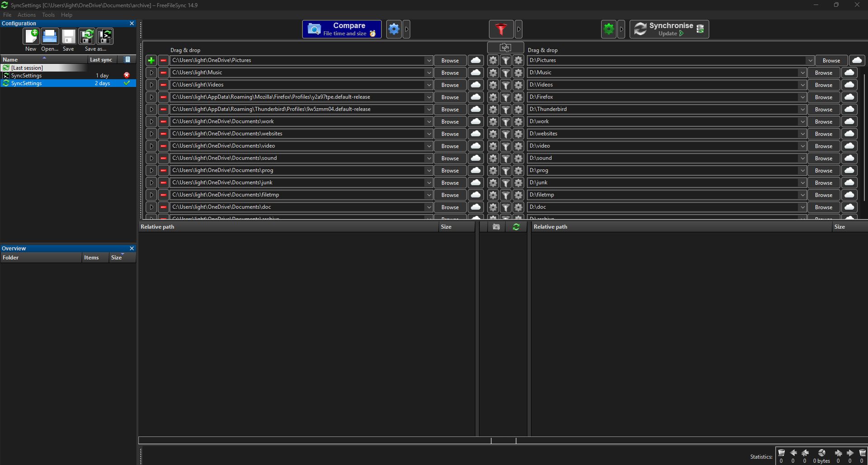Toggle the statistics delete-left counter icon

[x=781, y=453]
